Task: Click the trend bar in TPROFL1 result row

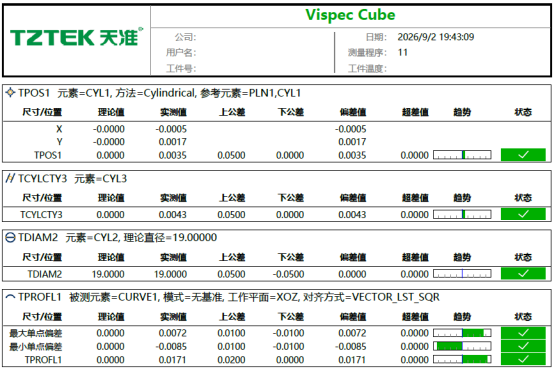Action: (462, 359)
